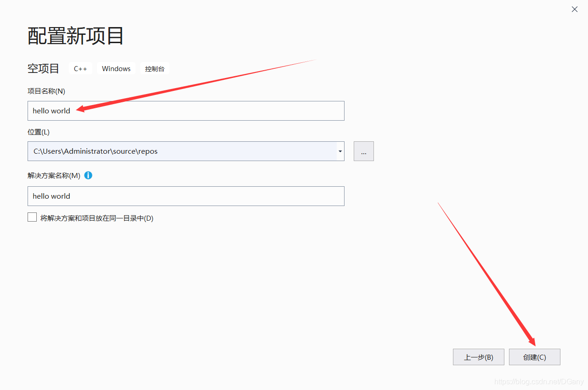Image resolution: width=588 pixels, height=390 pixels.
Task: Browse for location with the ellipsis button
Action: (x=364, y=151)
